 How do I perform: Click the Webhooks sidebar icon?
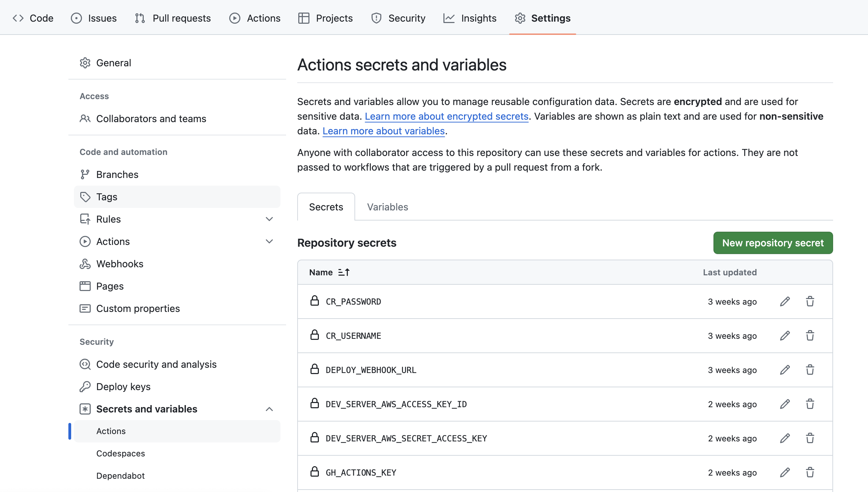click(x=85, y=264)
